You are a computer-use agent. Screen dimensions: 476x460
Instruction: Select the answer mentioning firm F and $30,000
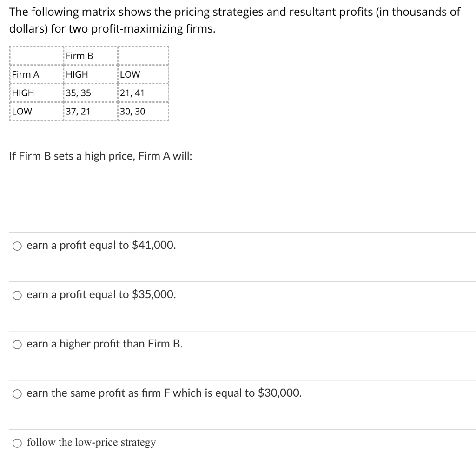coord(17,394)
